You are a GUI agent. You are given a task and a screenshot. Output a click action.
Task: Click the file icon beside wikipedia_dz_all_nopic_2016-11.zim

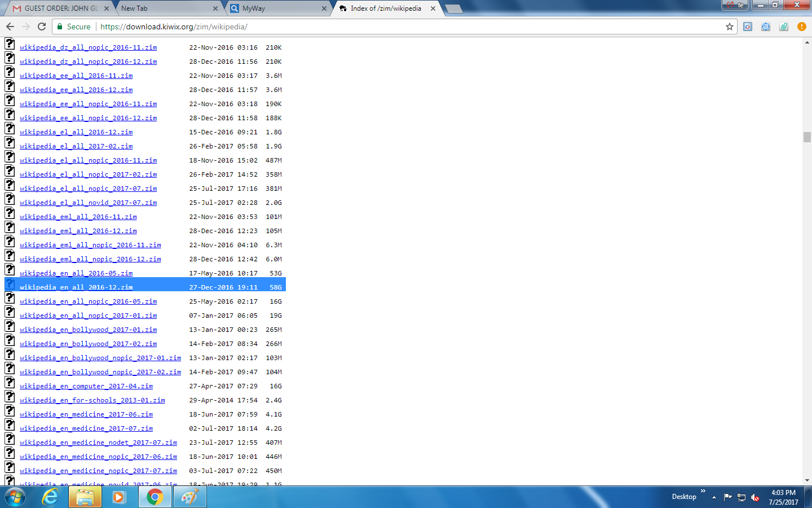(10, 44)
